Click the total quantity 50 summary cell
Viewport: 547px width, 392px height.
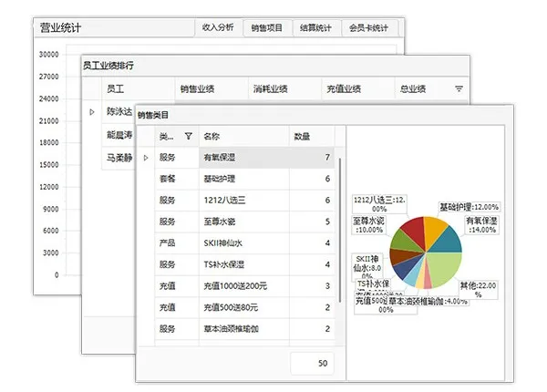point(312,364)
